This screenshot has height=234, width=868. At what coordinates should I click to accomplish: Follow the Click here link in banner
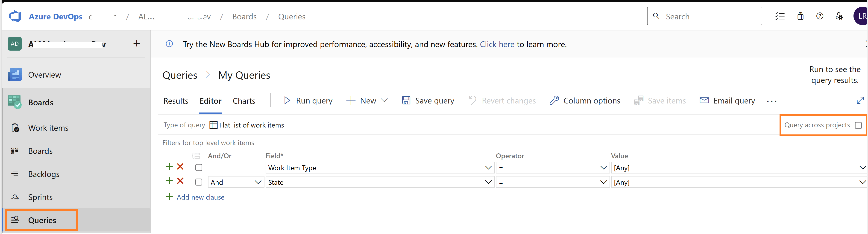[x=497, y=44]
